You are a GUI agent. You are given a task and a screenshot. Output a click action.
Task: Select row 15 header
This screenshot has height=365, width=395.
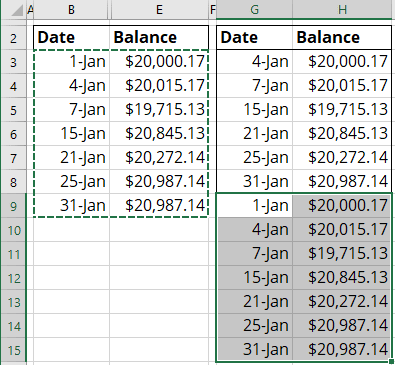click(x=13, y=350)
